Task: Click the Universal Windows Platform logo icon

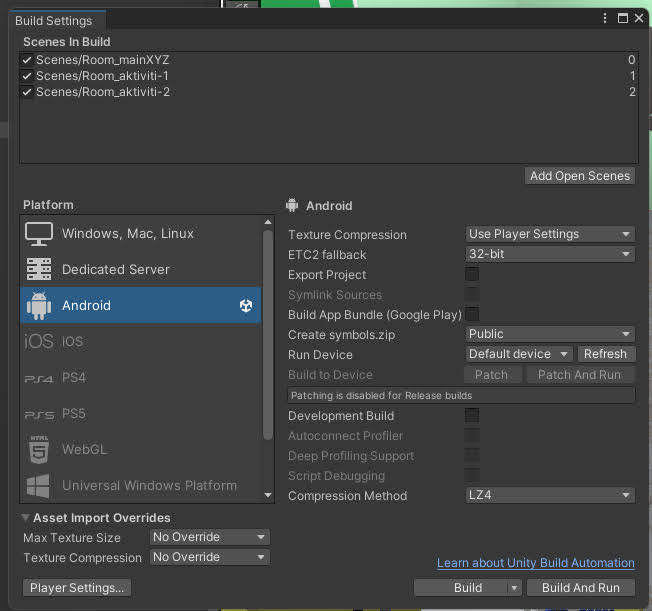Action: [38, 486]
